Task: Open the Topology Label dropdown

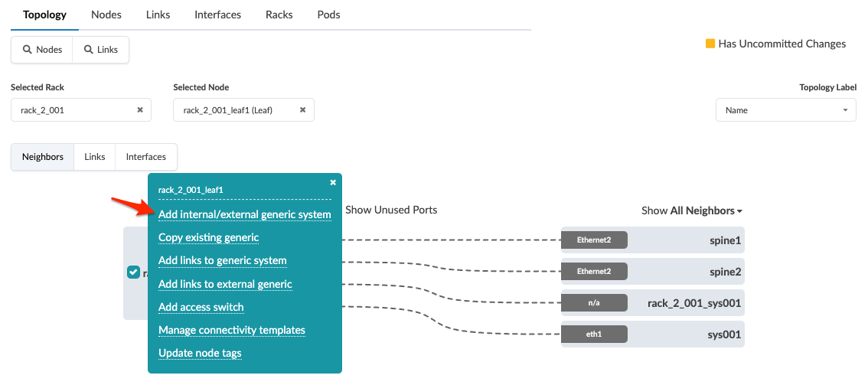Action: [x=785, y=110]
